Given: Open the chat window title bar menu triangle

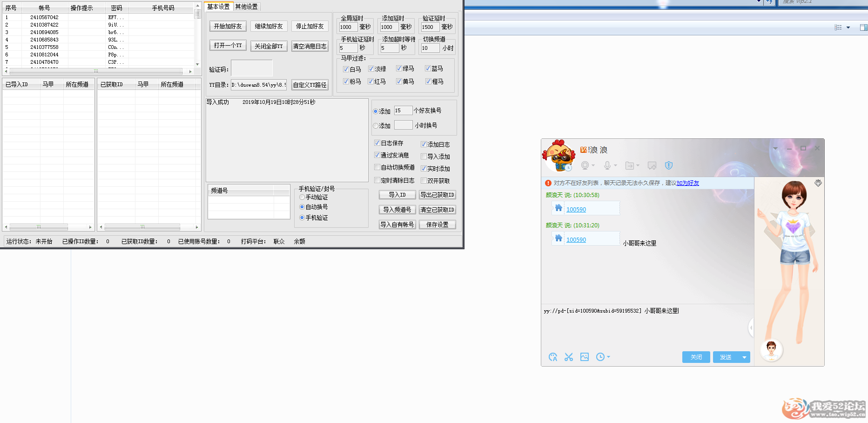Looking at the screenshot, I should 775,148.
